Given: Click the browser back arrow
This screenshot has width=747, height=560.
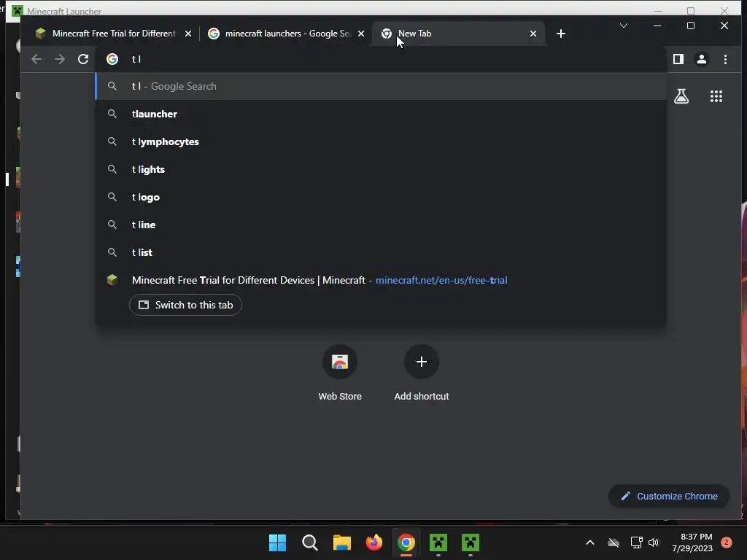Looking at the screenshot, I should pyautogui.click(x=36, y=59).
